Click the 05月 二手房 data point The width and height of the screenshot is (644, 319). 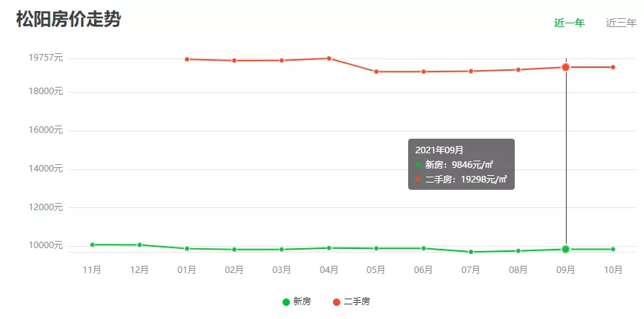coord(376,72)
